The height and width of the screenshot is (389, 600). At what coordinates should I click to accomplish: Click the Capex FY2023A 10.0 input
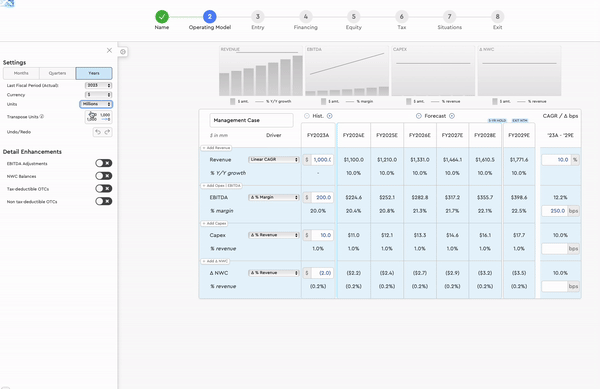[x=322, y=235]
